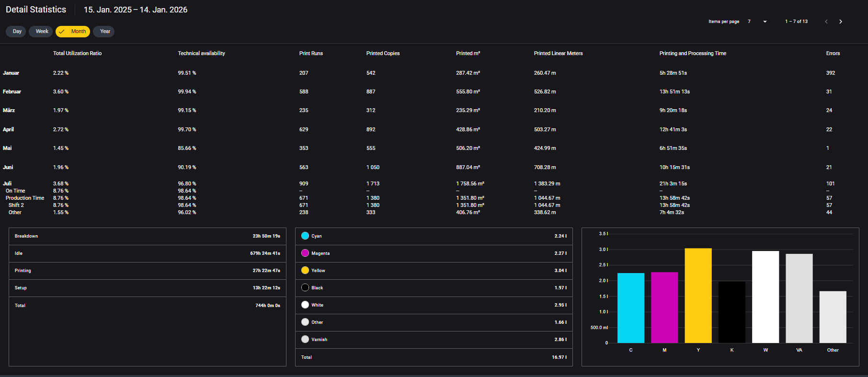Select the Production Time sub-row
Screen dimensions: 868x377
pos(25,198)
